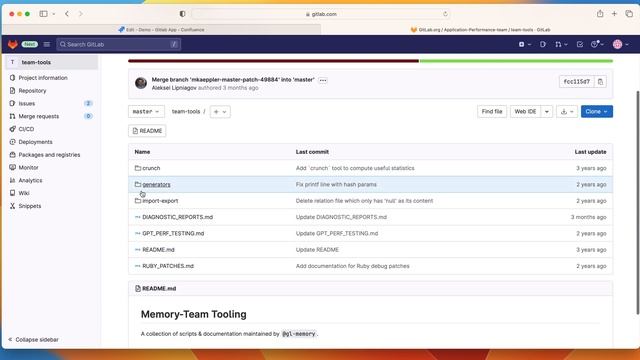Click commit 'Fix printf line with hash params'

(x=336, y=184)
